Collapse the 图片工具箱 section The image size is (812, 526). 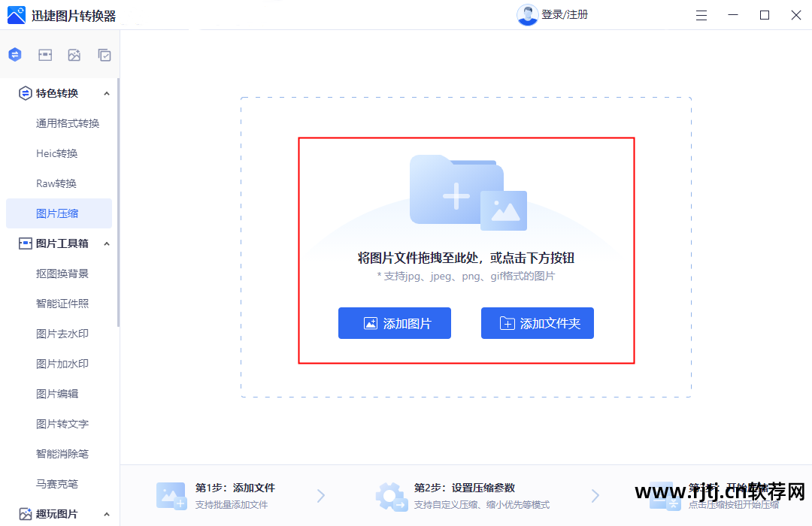pos(108,243)
